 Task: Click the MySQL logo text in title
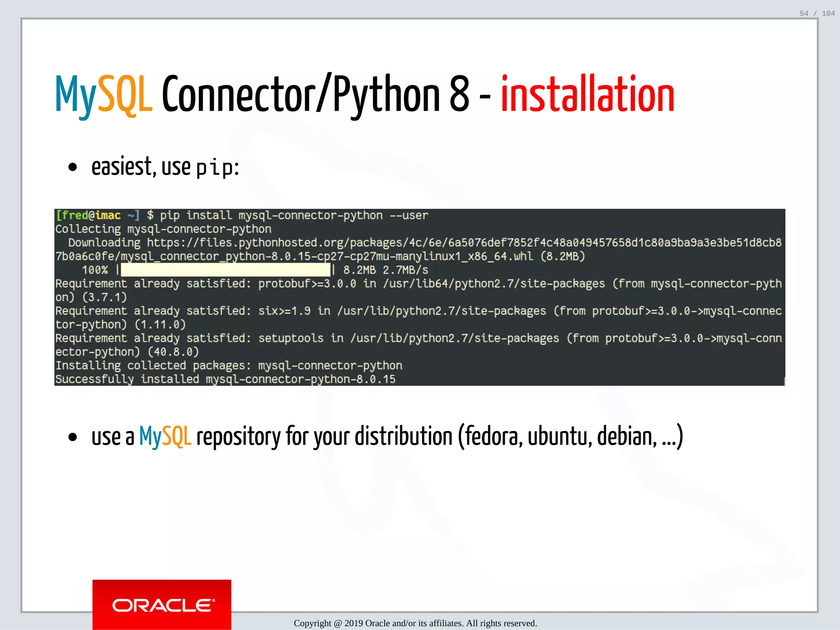coord(104,95)
